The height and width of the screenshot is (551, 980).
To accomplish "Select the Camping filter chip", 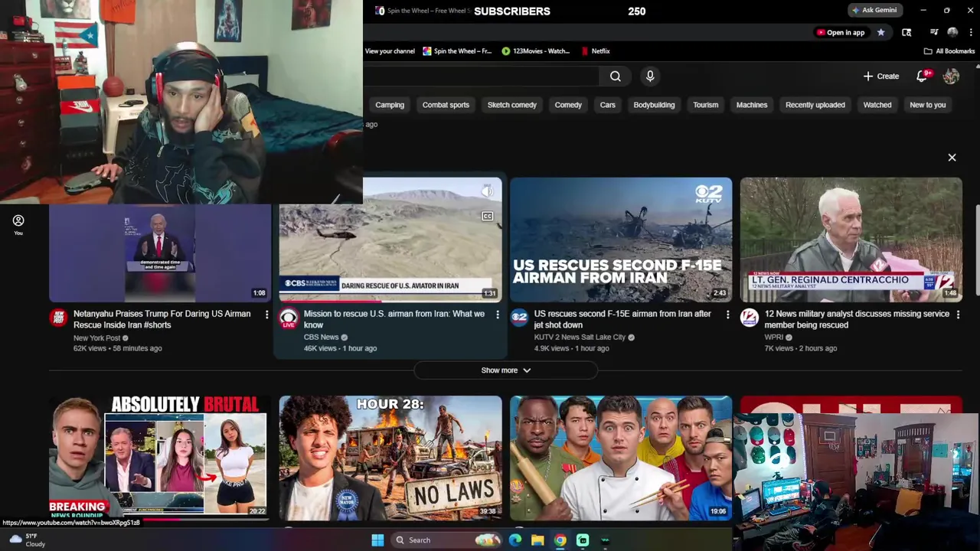I will pos(390,105).
